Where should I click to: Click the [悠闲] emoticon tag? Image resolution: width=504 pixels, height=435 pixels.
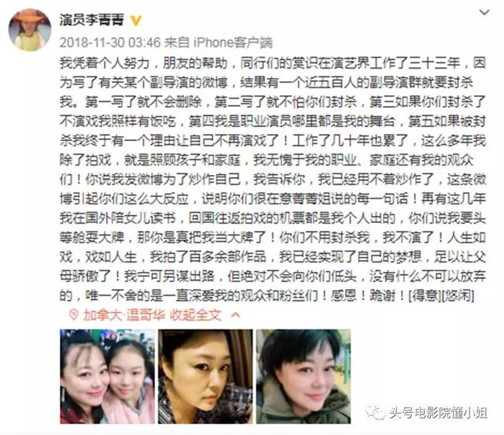458,296
